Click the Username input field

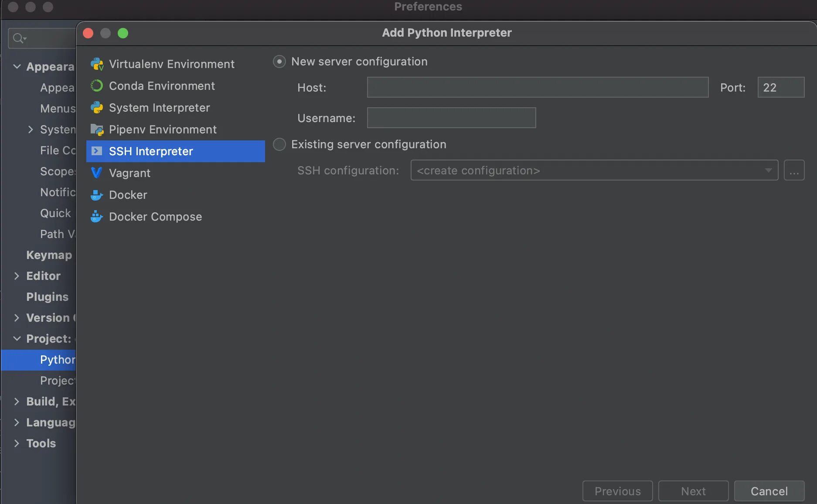[451, 118]
